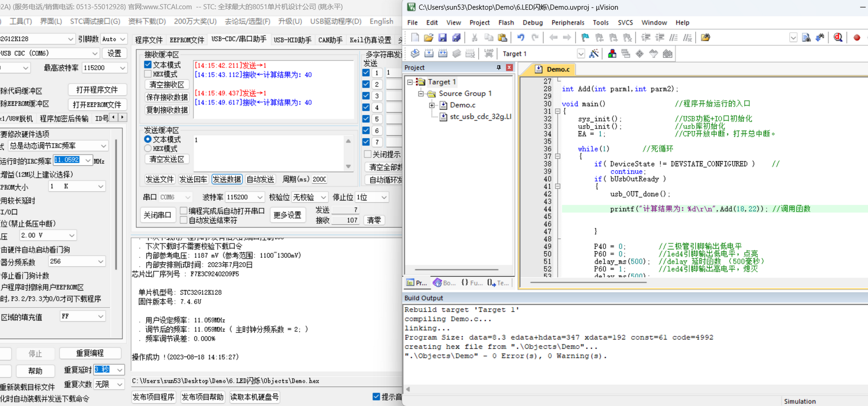This screenshot has width=868, height=406.
Task: Click 发送数据 button
Action: 227,179
